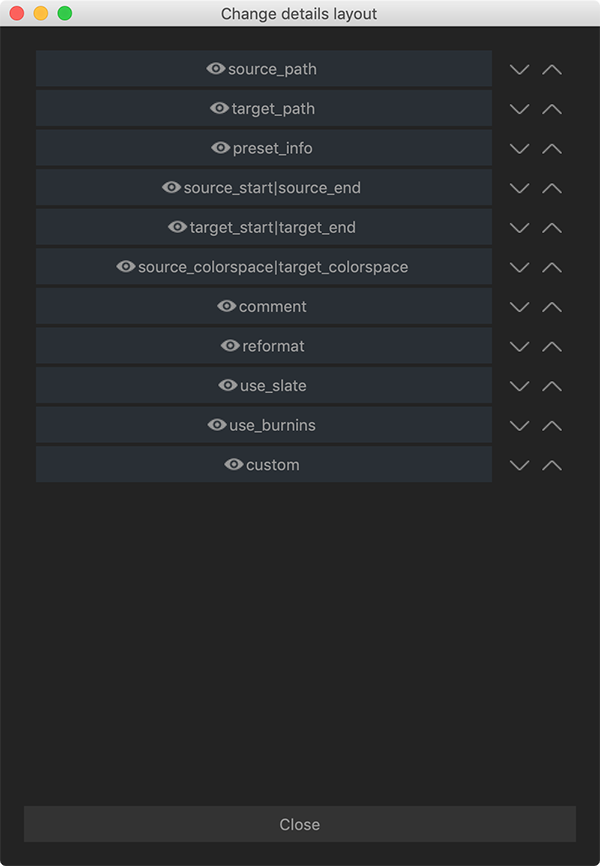Close window with red title bar button
The image size is (600, 866).
(x=17, y=13)
